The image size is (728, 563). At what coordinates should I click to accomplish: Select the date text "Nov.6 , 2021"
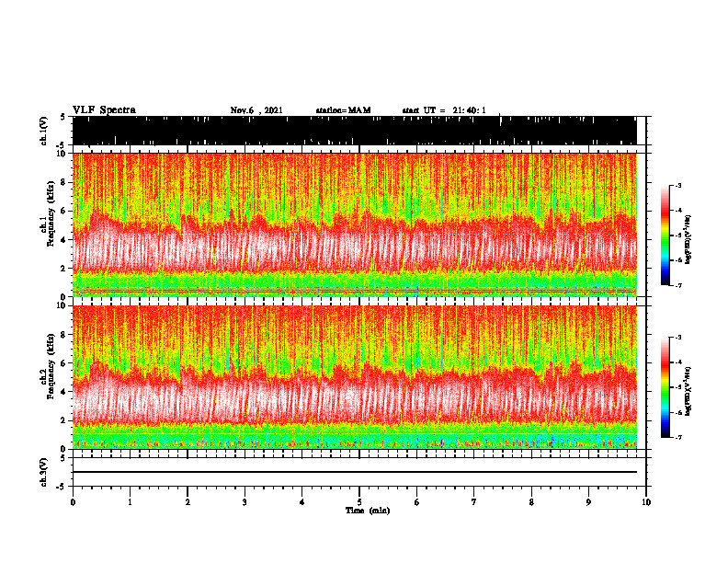256,110
